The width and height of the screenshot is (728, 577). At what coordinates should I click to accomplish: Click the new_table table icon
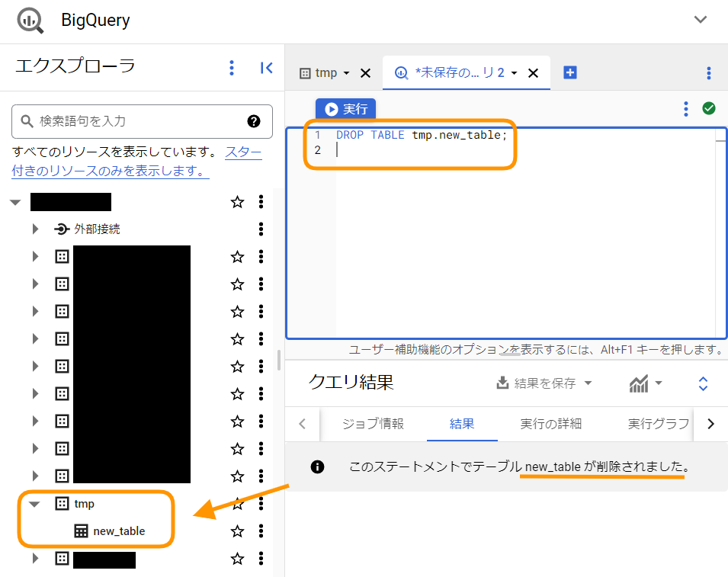(81, 531)
